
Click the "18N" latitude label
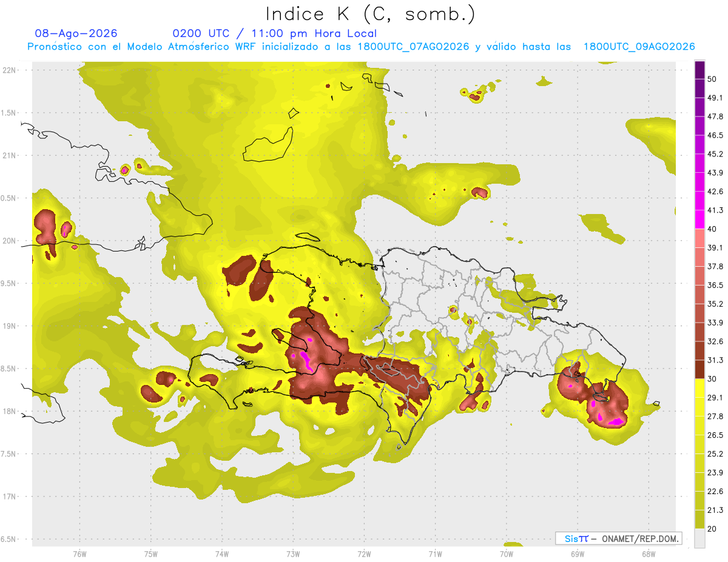tap(9, 411)
